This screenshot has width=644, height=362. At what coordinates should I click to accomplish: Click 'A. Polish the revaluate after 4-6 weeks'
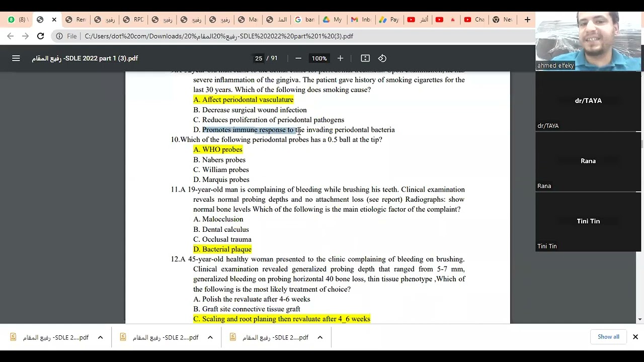252,299
